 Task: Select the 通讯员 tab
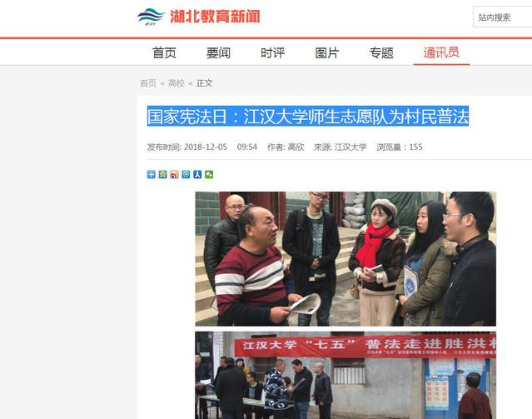pyautogui.click(x=441, y=52)
